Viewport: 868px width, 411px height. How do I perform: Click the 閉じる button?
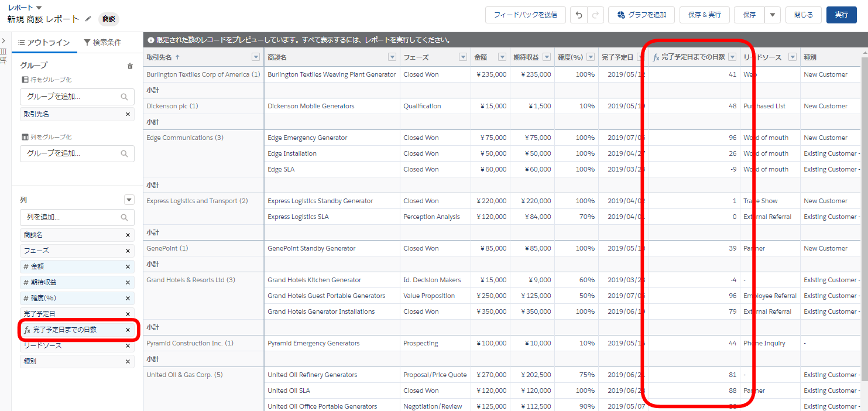tap(804, 15)
